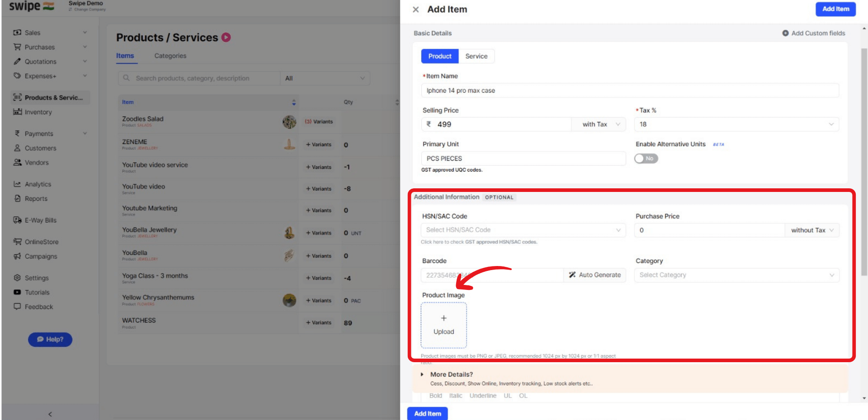The width and height of the screenshot is (868, 420).
Task: Open the Products / Services tutorial video badge
Action: (x=226, y=37)
